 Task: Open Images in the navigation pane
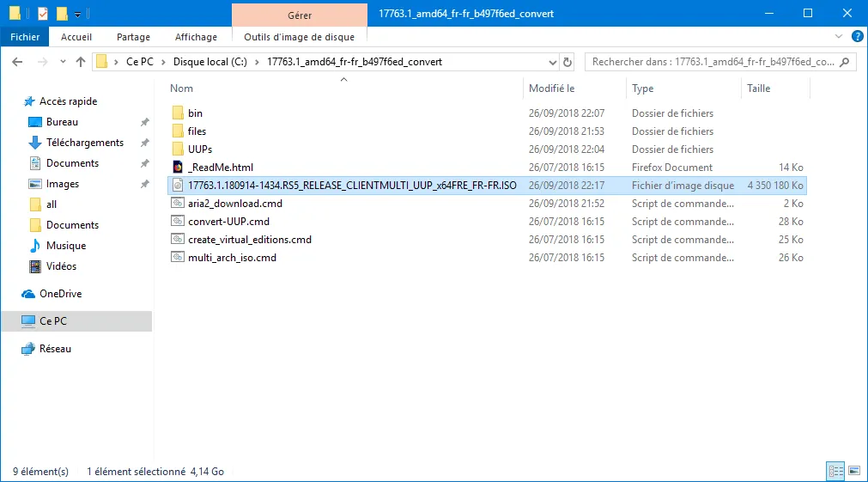coord(63,184)
